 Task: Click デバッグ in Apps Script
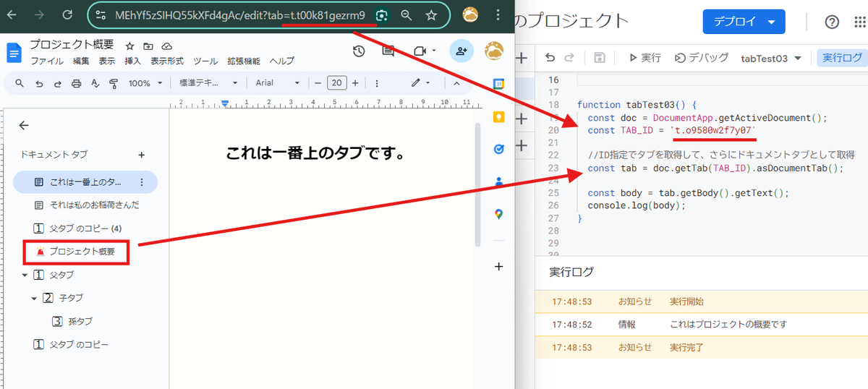tap(702, 58)
